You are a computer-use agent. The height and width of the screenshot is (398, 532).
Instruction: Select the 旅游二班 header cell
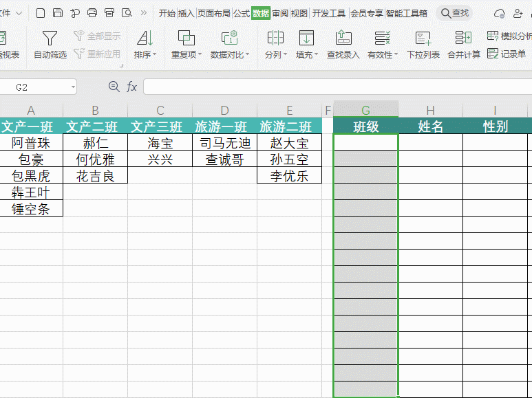(x=290, y=126)
